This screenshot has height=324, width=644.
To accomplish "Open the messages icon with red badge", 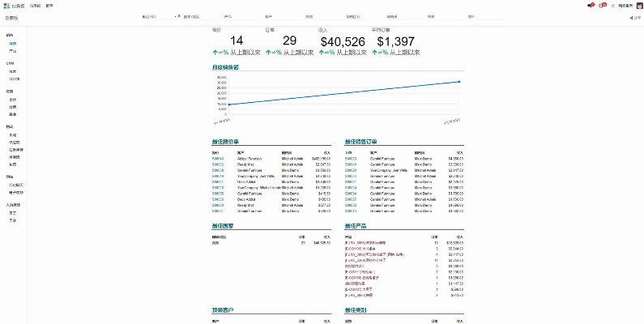I will (590, 5).
